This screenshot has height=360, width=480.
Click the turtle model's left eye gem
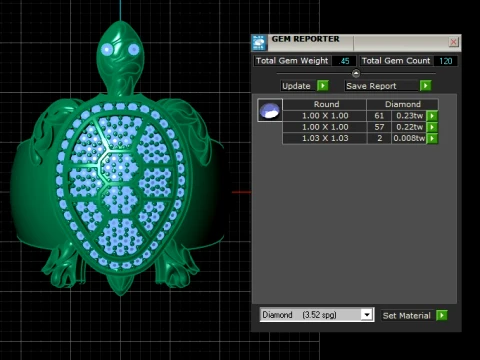107,50
